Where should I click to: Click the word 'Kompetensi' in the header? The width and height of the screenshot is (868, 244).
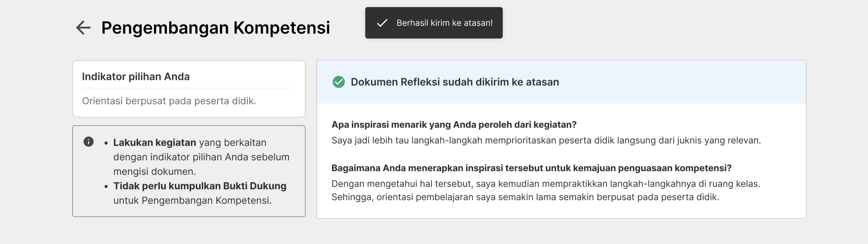tap(282, 28)
